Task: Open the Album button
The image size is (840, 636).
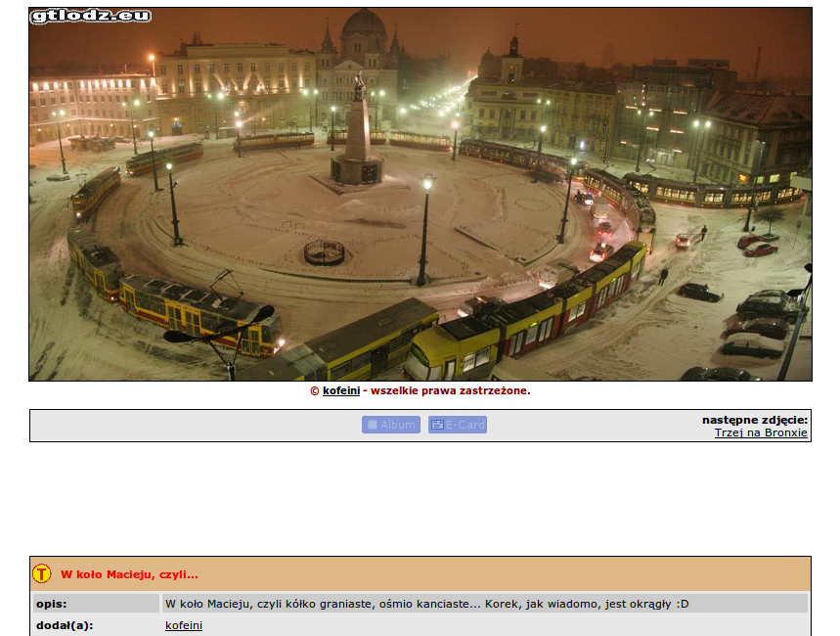Action: pos(390,425)
